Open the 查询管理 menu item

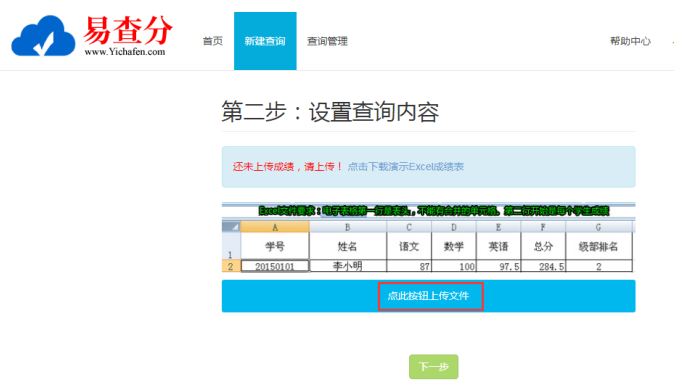pos(327,41)
